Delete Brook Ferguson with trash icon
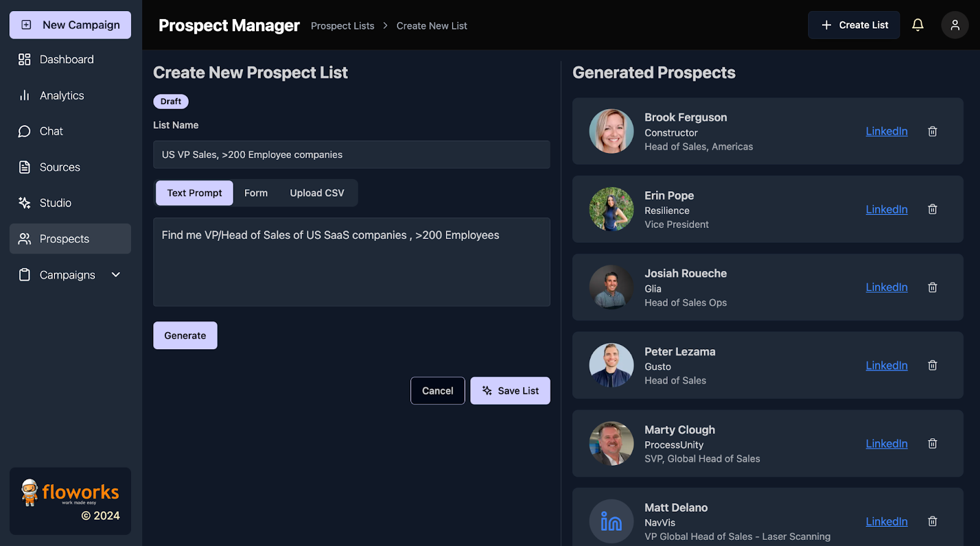Viewport: 980px width, 546px height. 932,131
